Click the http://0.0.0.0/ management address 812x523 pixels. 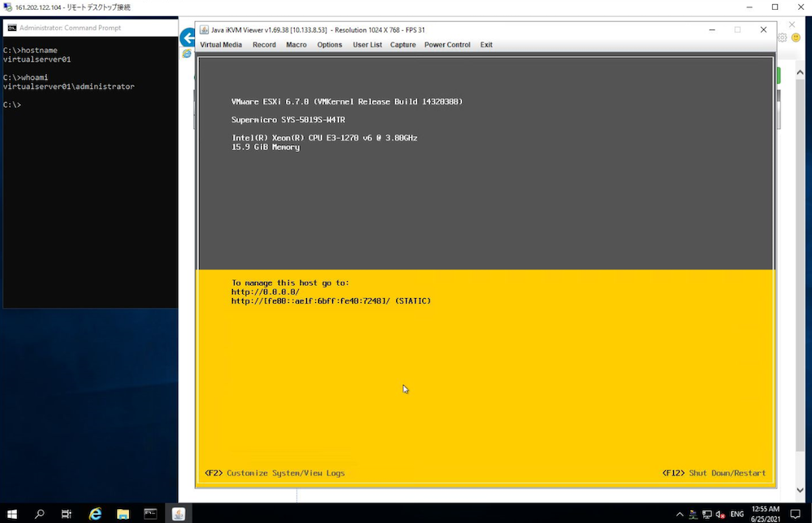[266, 292]
